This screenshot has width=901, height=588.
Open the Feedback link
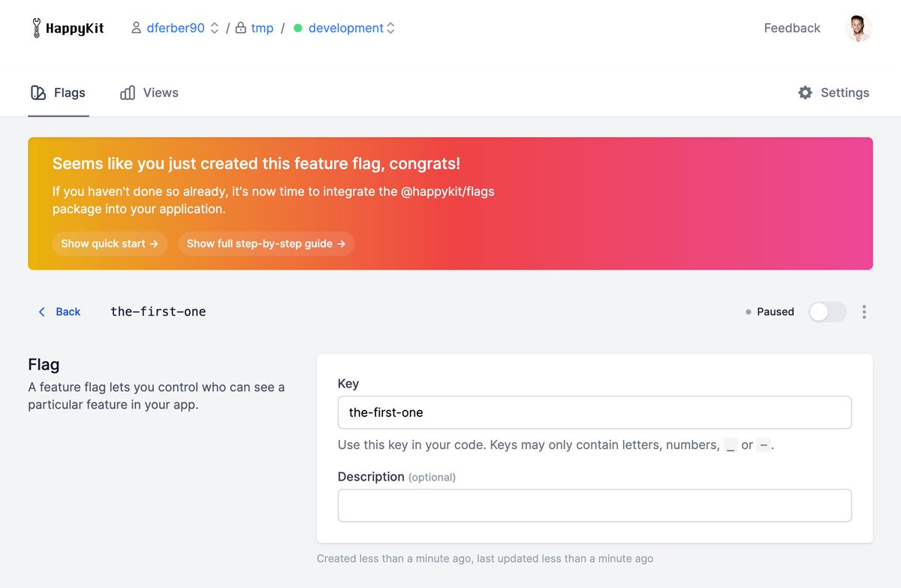click(x=792, y=29)
